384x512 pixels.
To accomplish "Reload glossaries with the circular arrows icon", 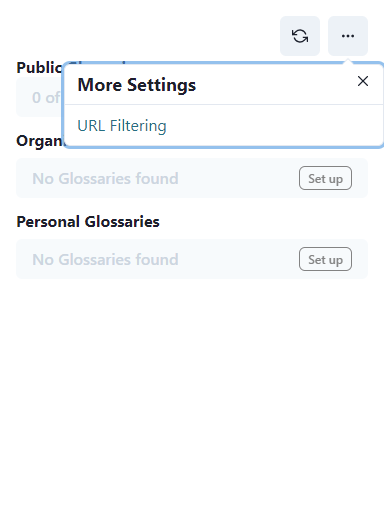I will 300,36.
